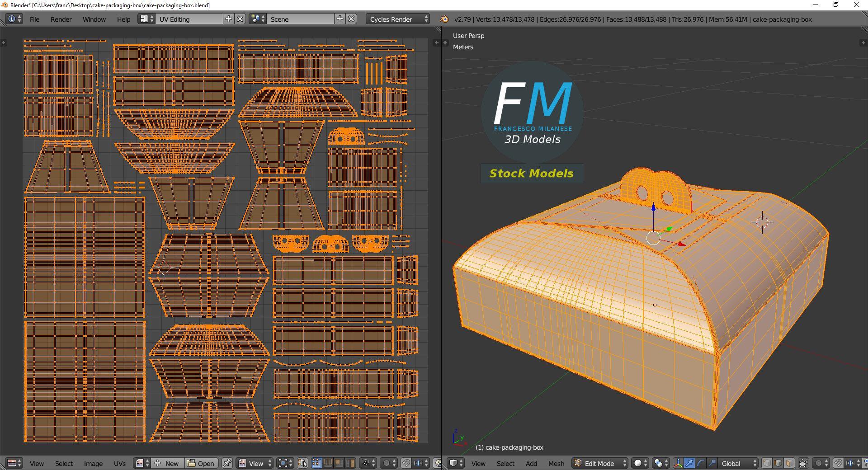Open the File menu
The height and width of the screenshot is (470, 868).
34,19
